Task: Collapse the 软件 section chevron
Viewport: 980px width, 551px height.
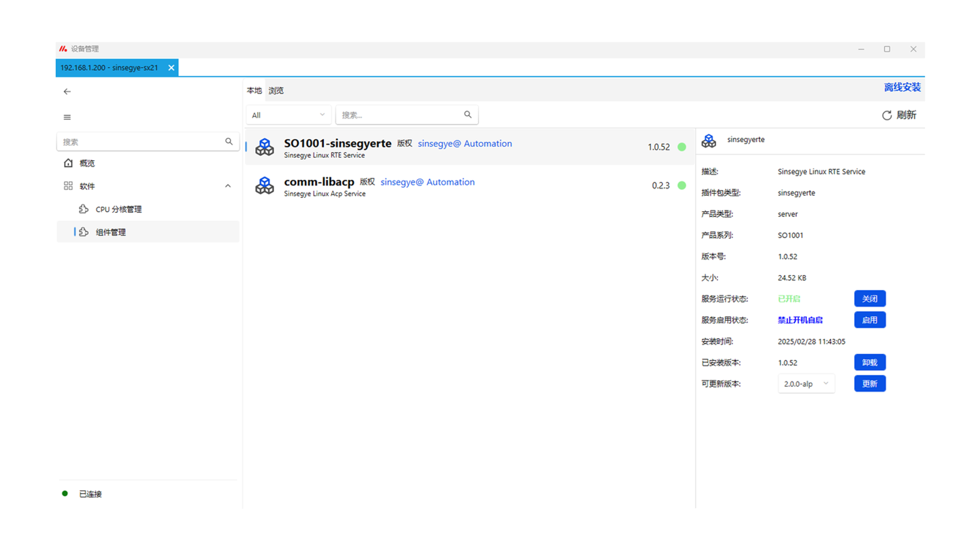Action: [x=228, y=186]
